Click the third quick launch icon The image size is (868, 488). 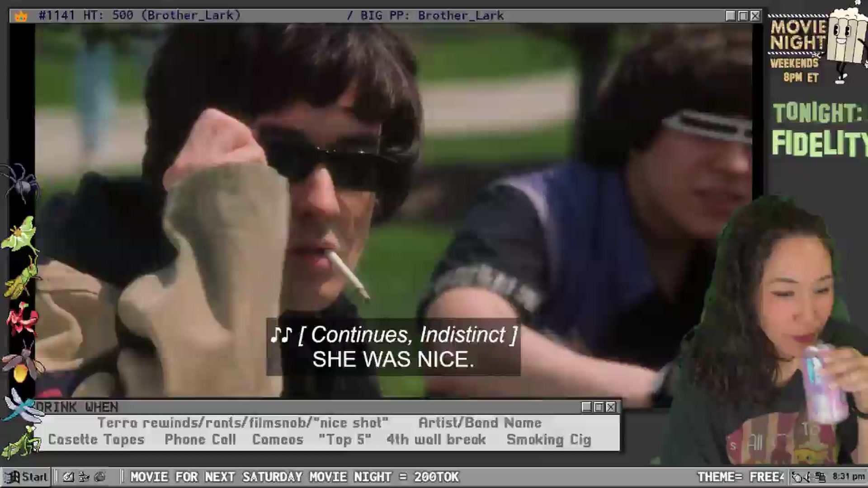100,477
